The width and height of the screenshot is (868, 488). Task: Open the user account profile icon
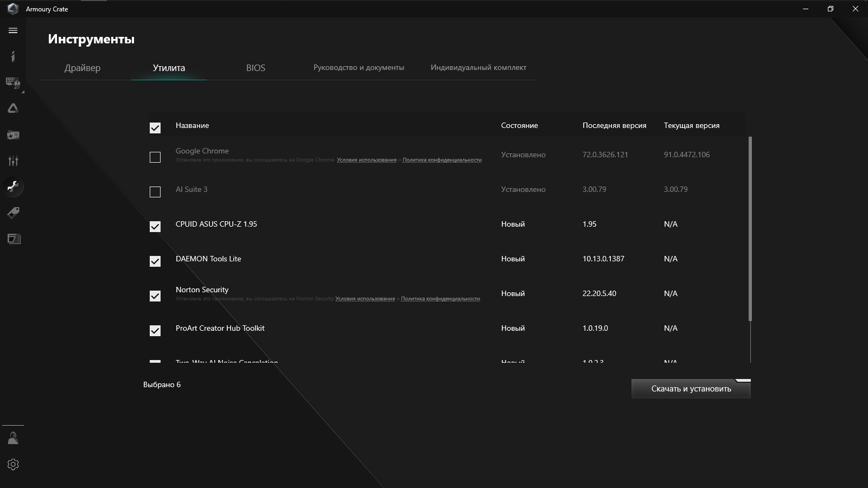coord(13,438)
